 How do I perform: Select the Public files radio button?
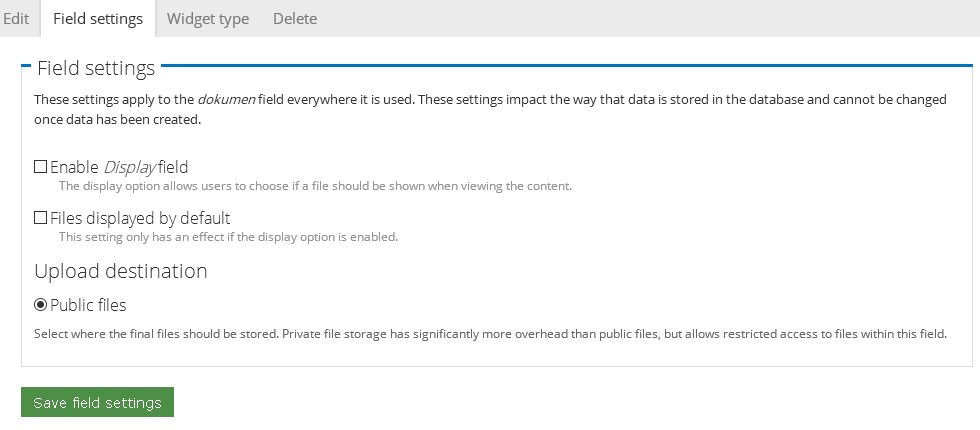click(41, 305)
